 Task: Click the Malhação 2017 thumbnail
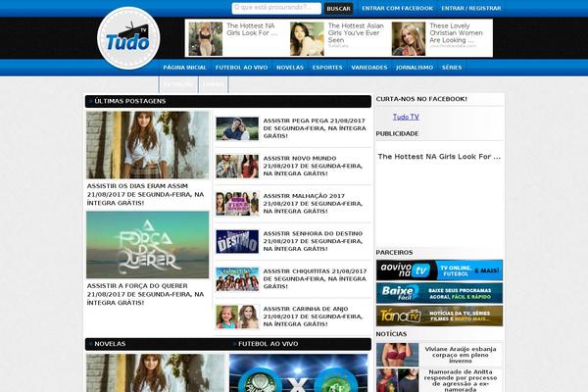pyautogui.click(x=237, y=204)
